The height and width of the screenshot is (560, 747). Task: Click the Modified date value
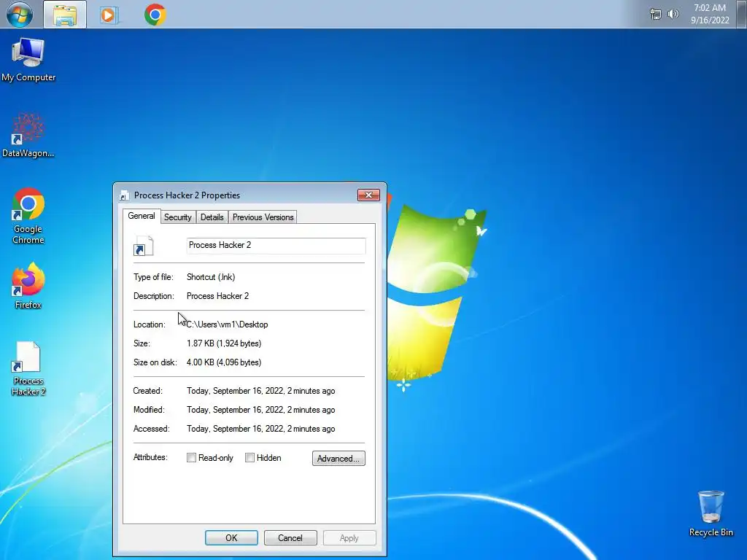coord(260,410)
